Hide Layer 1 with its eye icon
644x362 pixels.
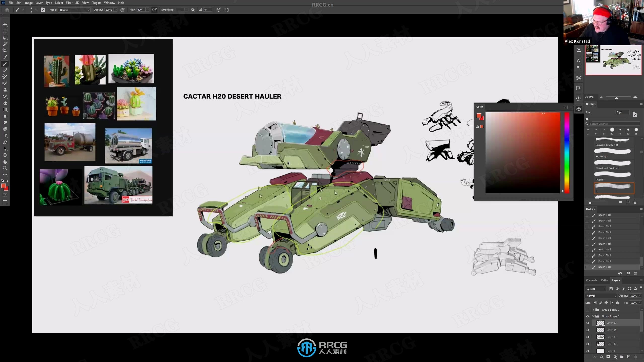(588, 351)
